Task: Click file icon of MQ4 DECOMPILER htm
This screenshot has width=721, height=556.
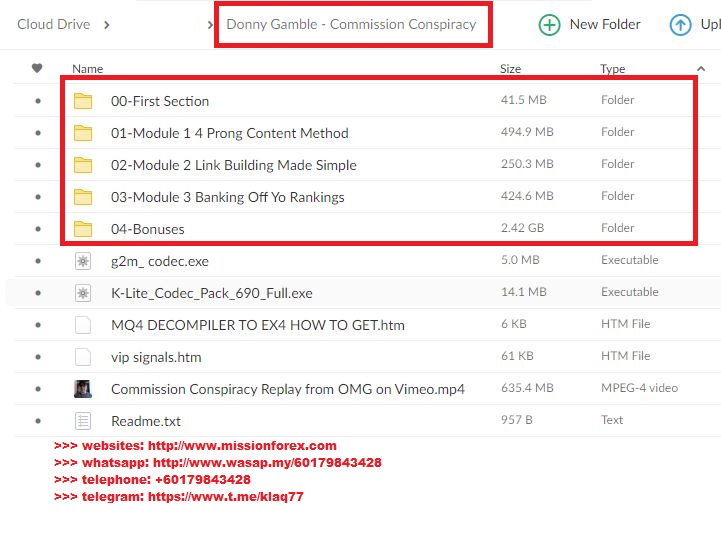Action: (x=83, y=325)
